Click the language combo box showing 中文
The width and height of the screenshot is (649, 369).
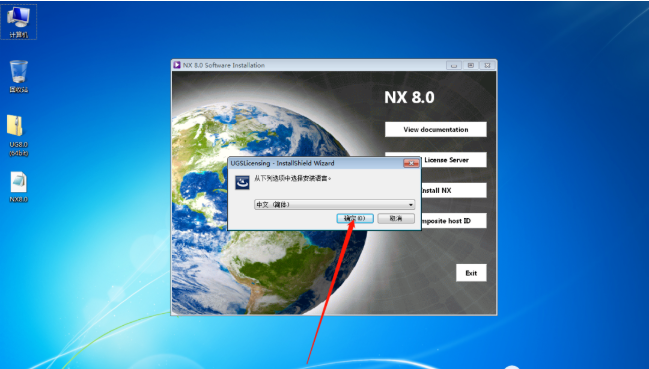(x=334, y=205)
